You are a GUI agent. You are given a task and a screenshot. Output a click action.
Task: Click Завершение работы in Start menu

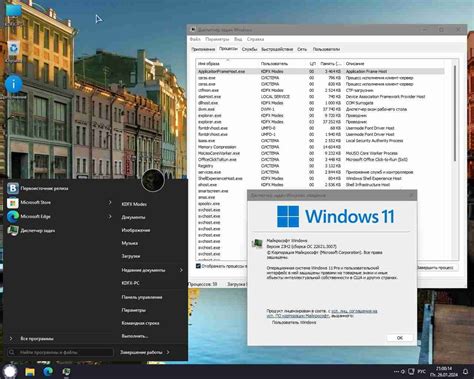[x=141, y=352]
